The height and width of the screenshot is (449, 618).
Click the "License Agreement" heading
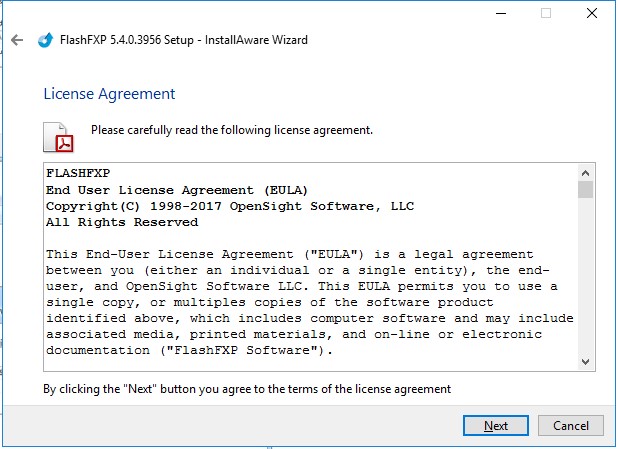(109, 94)
